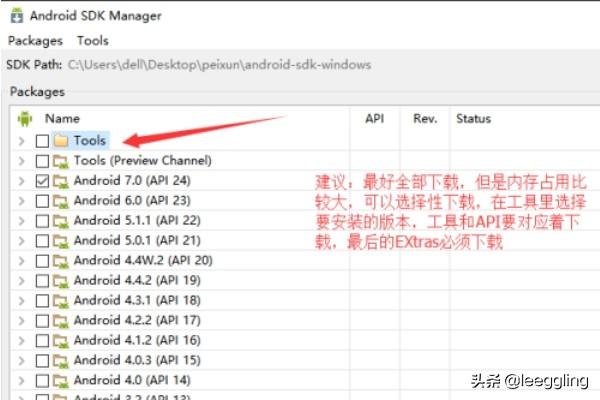Click the Name column header
This screenshot has height=400, width=600.
(62, 119)
